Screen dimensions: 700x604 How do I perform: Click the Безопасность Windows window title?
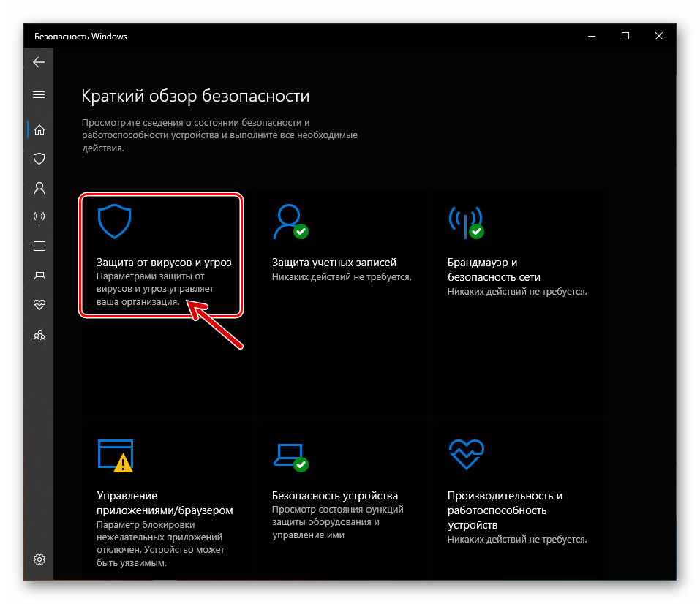tap(80, 37)
